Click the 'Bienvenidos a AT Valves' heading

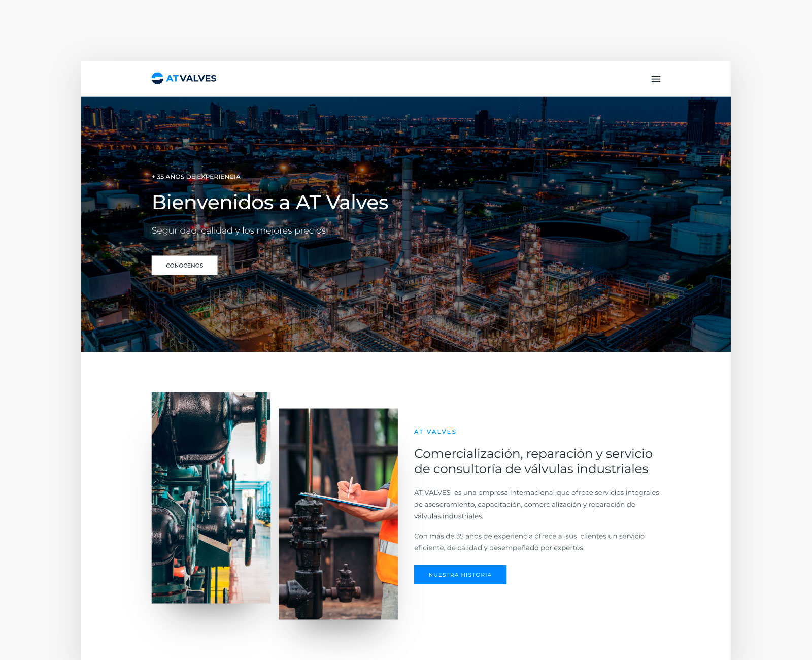pyautogui.click(x=270, y=202)
